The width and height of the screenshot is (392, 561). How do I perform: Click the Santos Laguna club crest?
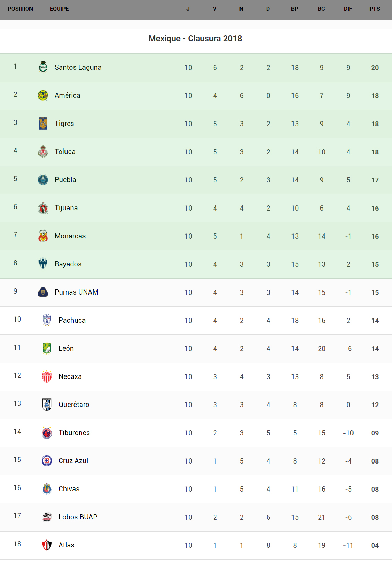43,67
